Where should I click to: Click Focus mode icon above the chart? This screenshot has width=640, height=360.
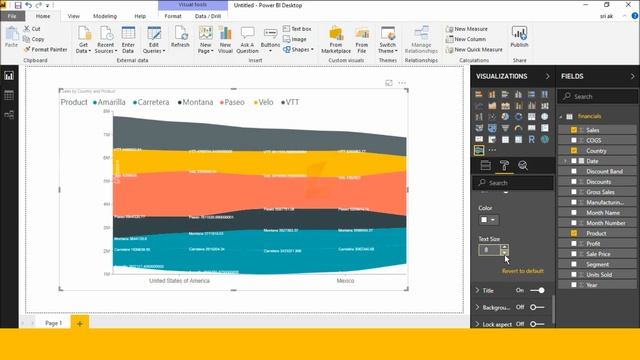pyautogui.click(x=389, y=83)
